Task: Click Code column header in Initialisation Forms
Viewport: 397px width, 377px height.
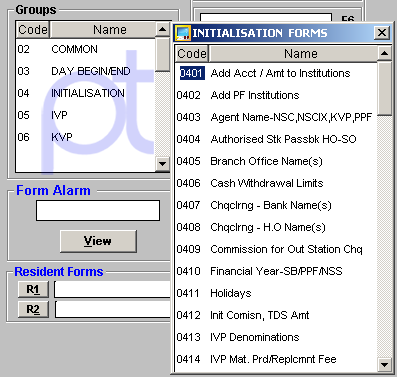Action: point(192,54)
